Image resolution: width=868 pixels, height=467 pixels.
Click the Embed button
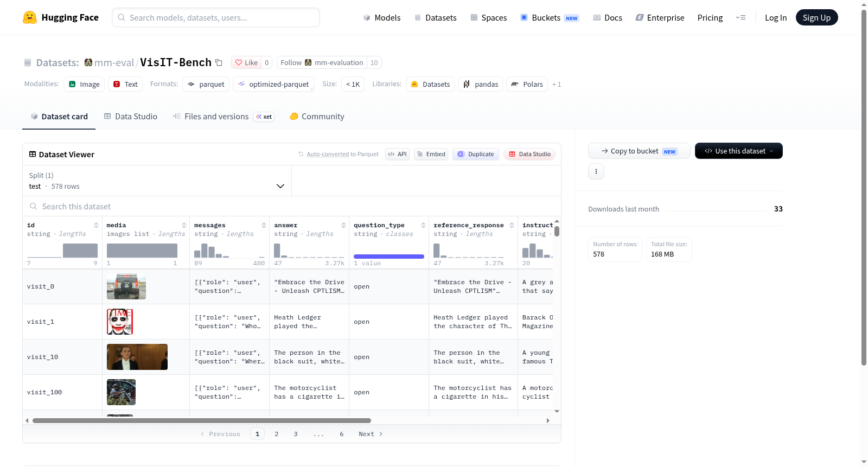click(x=431, y=154)
